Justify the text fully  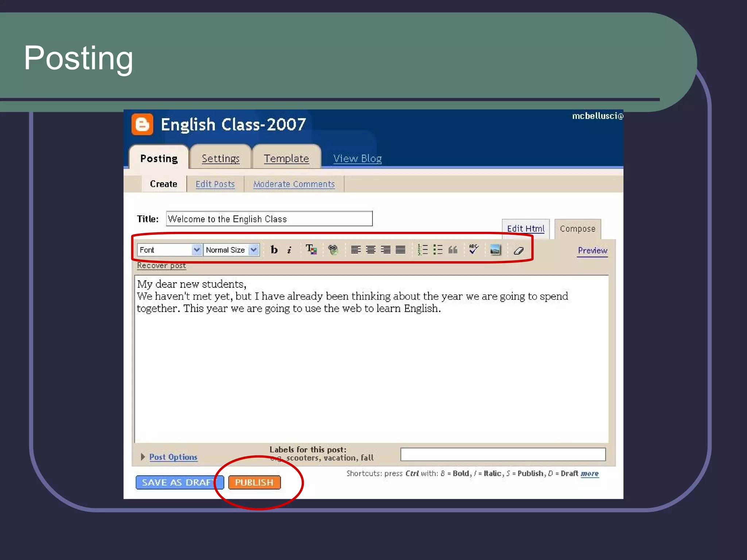click(x=400, y=250)
